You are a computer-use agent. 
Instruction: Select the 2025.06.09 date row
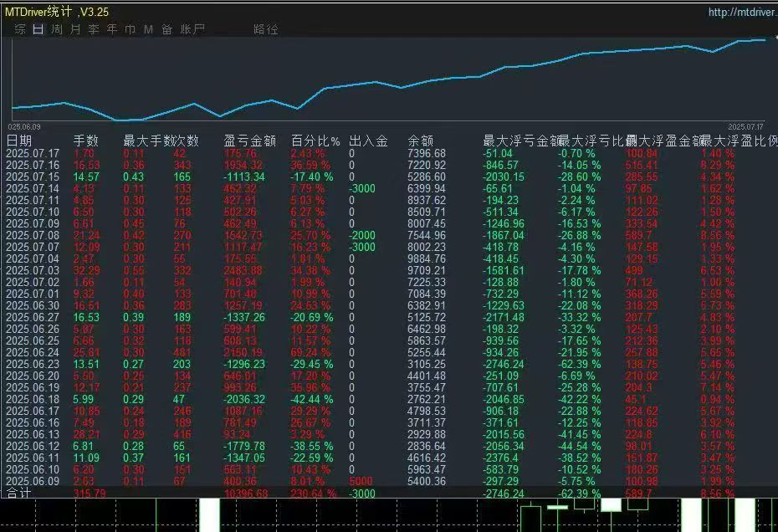[33, 481]
